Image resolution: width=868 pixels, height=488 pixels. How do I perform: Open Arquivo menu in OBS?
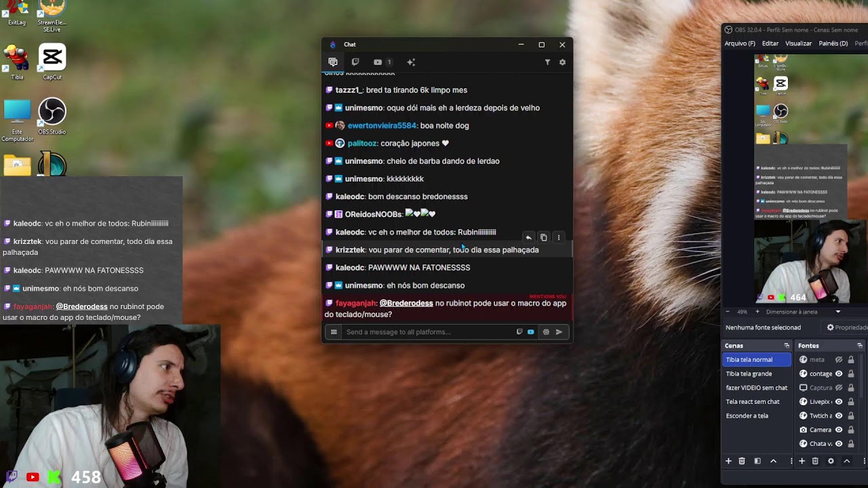[x=740, y=43]
